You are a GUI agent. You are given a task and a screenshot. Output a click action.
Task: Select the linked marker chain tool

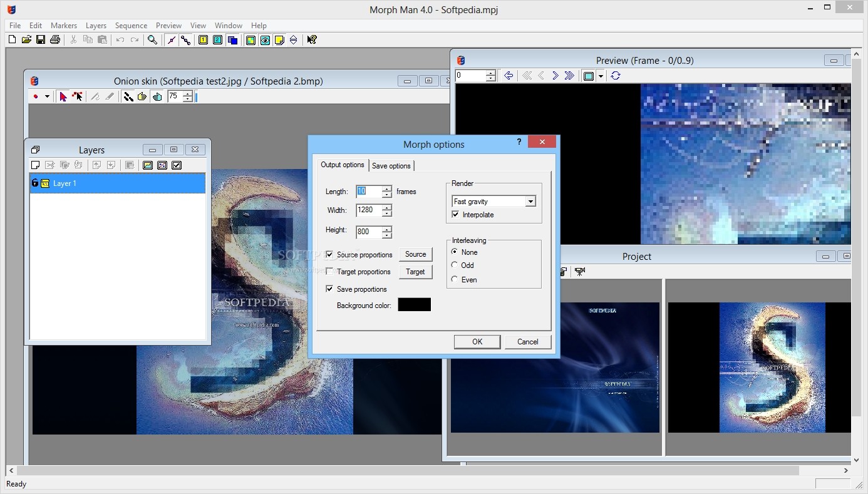(x=185, y=40)
